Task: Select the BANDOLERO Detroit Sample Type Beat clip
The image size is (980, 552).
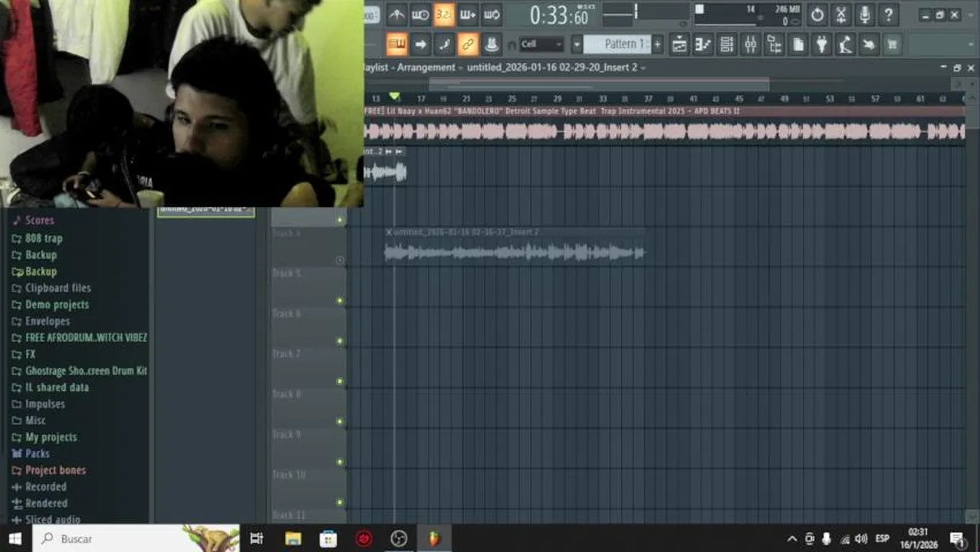Action: tap(664, 126)
